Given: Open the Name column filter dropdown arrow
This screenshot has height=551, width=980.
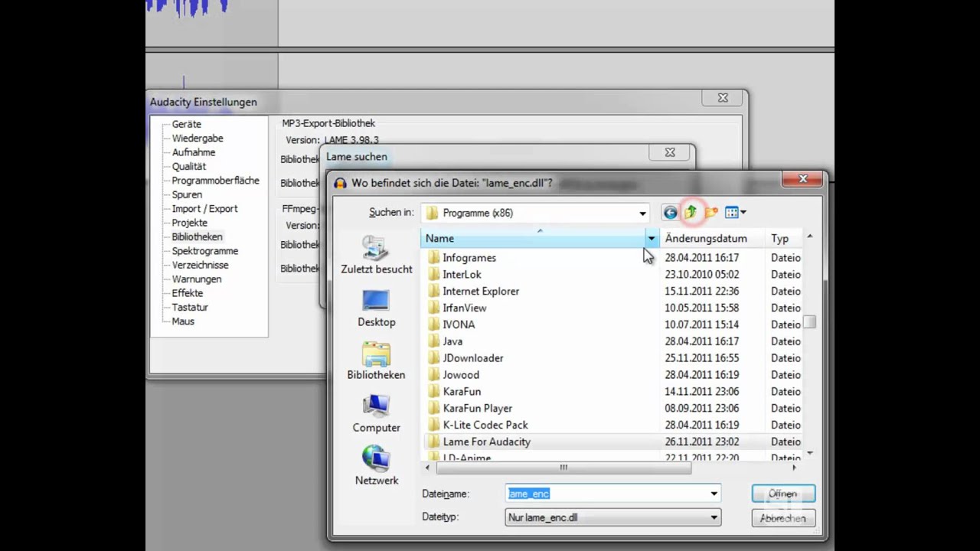Looking at the screenshot, I should (652, 239).
